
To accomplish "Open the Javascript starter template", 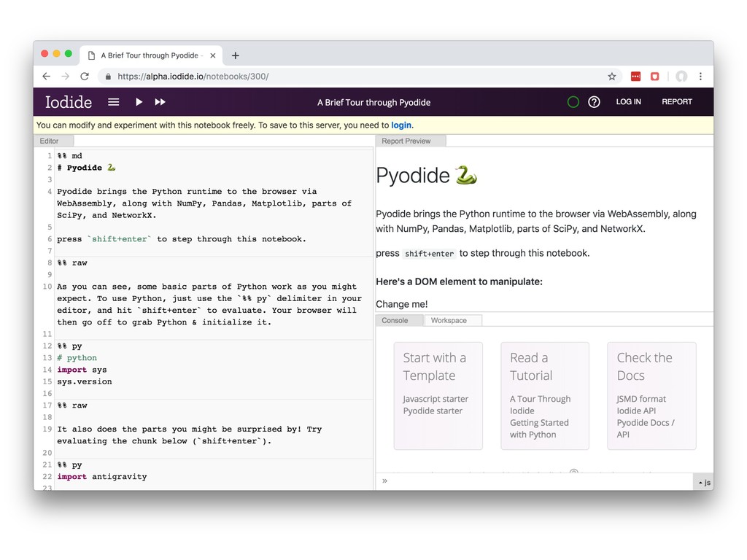I will pyautogui.click(x=436, y=399).
